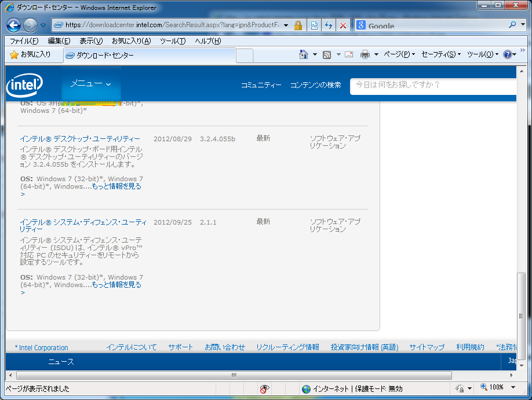Open インテル システム・ディフェンス・ユーティリティー link
This screenshot has height=400, width=532.
coord(83,225)
